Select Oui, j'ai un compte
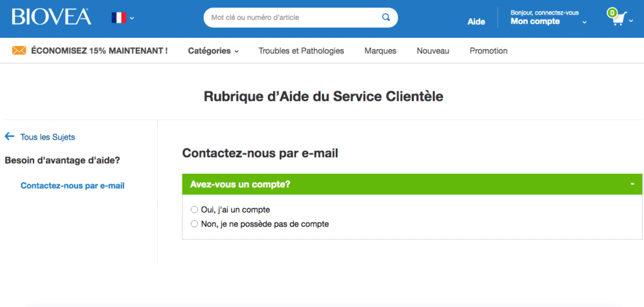This screenshot has width=644, height=307. point(194,209)
